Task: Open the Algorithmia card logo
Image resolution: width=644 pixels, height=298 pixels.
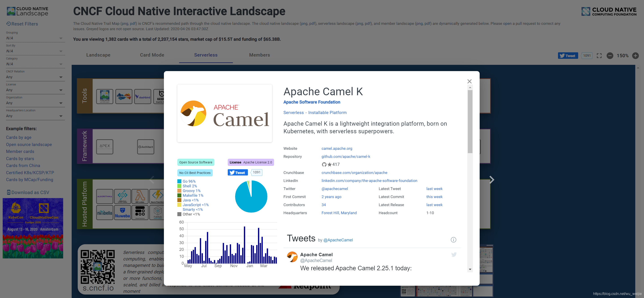Action: 105,197
